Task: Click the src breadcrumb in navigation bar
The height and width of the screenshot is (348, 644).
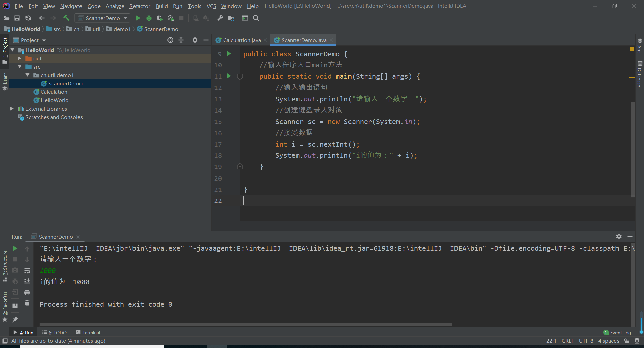Action: pos(54,29)
